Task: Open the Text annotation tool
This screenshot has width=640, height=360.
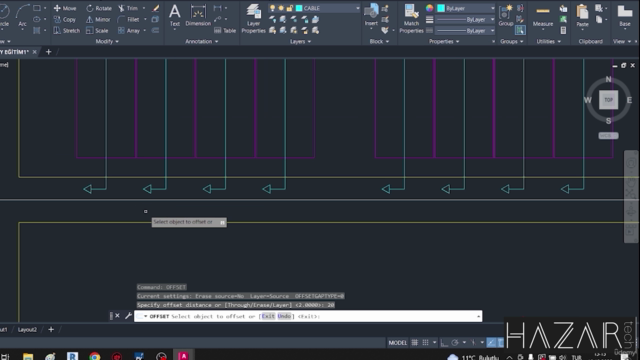Action: (x=175, y=16)
